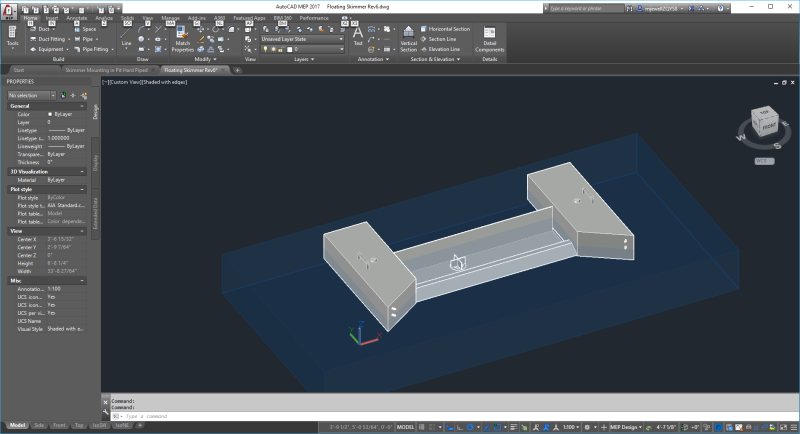The width and height of the screenshot is (800, 434).
Task: Collapse the Plot style section
Action: coord(82,189)
